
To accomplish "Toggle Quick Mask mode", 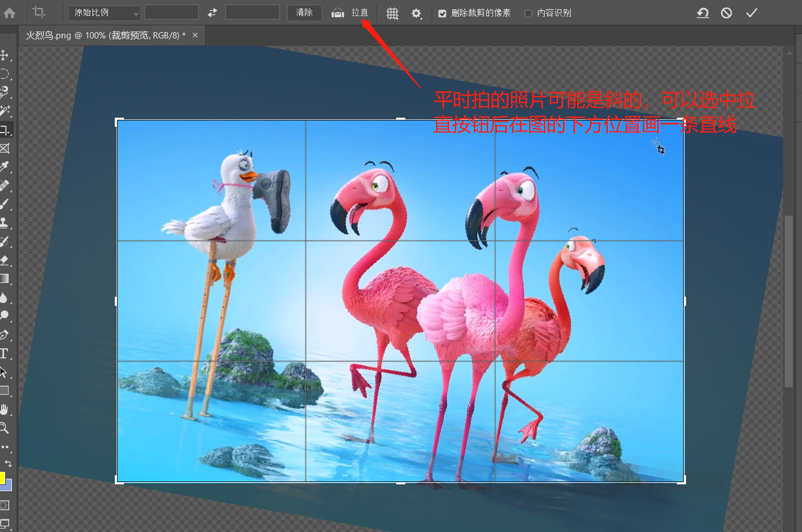I will (5, 505).
